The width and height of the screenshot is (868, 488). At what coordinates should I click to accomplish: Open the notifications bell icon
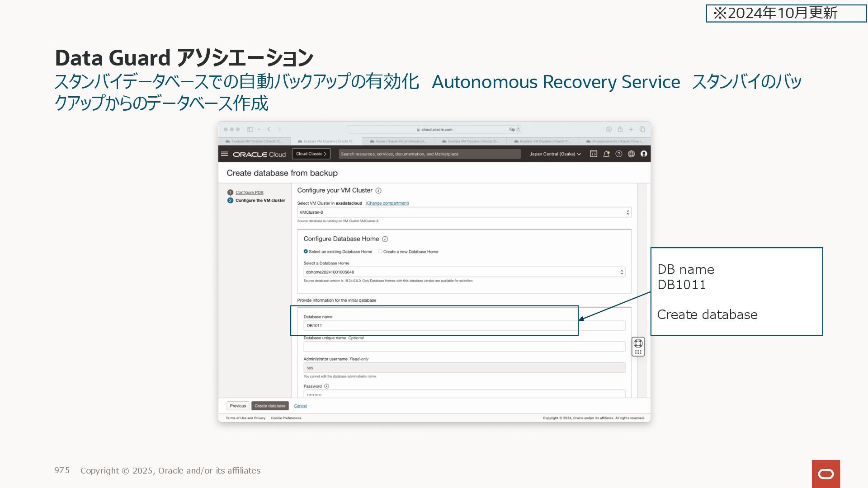coord(606,154)
